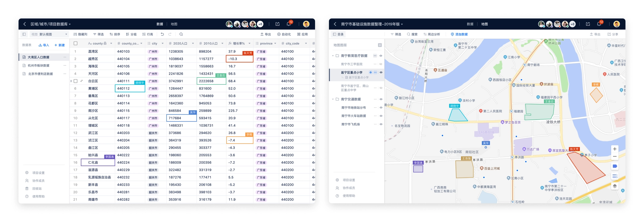644x222 pixels.
Task: Click the blue label tag map button
Action: (x=614, y=166)
